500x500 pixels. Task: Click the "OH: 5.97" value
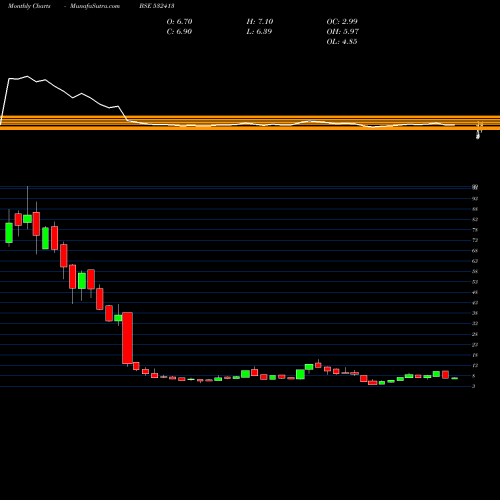pos(343,31)
